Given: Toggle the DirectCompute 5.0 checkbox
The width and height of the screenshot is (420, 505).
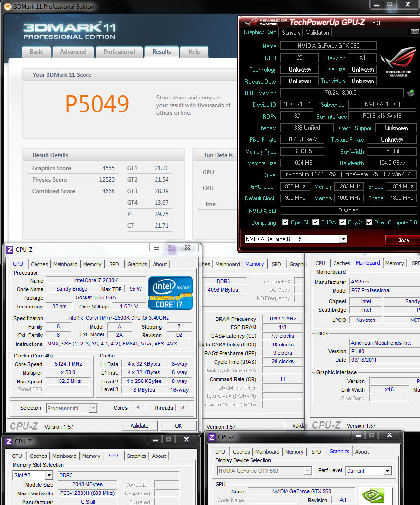Looking at the screenshot, I should click(x=369, y=222).
